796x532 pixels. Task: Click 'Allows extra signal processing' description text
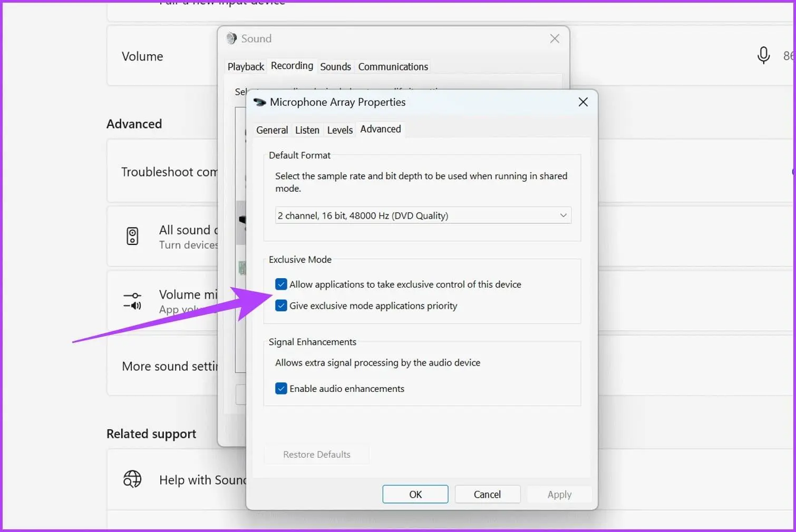pos(377,362)
